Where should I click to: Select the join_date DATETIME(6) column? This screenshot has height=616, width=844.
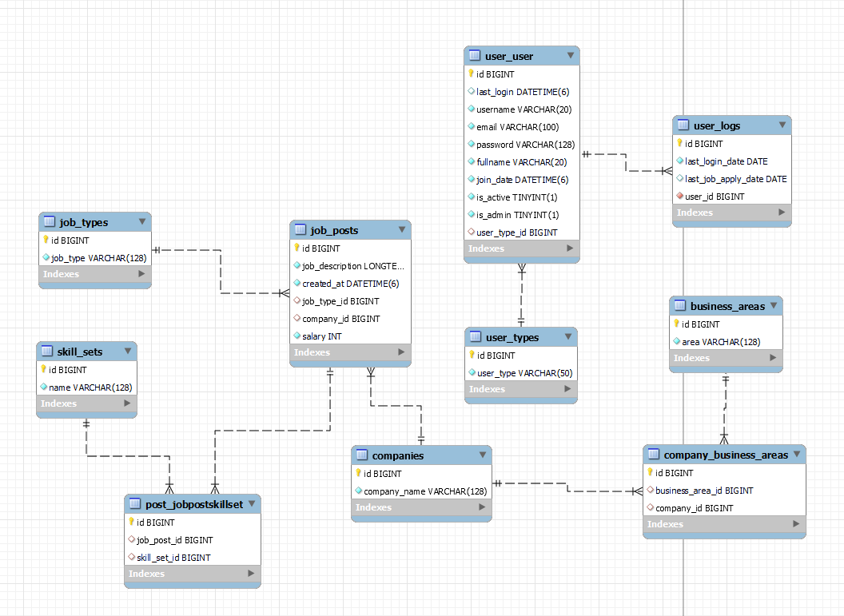pos(522,180)
